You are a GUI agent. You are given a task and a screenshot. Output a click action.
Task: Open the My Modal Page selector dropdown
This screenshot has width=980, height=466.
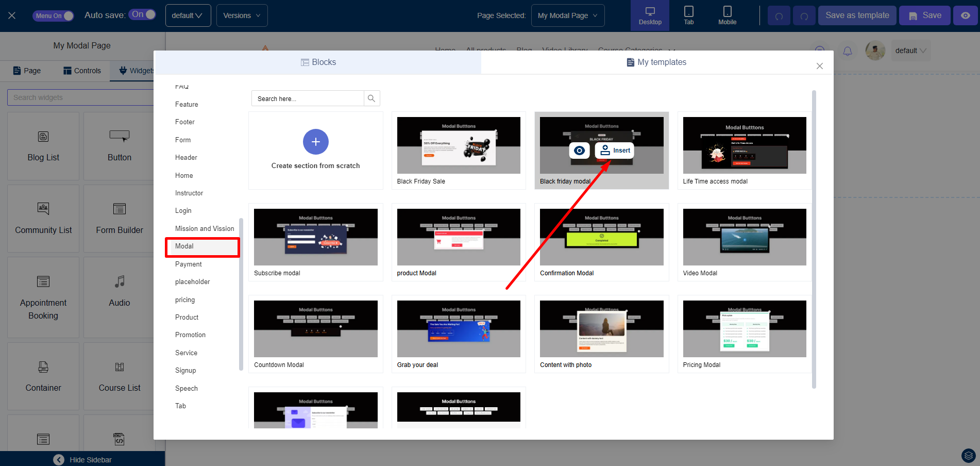(567, 15)
